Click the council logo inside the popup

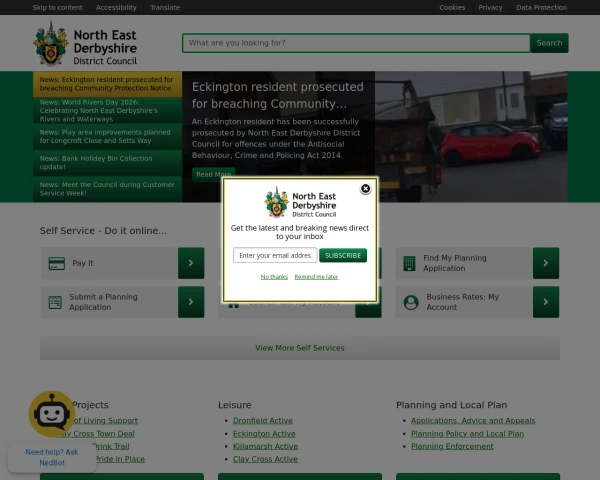click(x=300, y=202)
